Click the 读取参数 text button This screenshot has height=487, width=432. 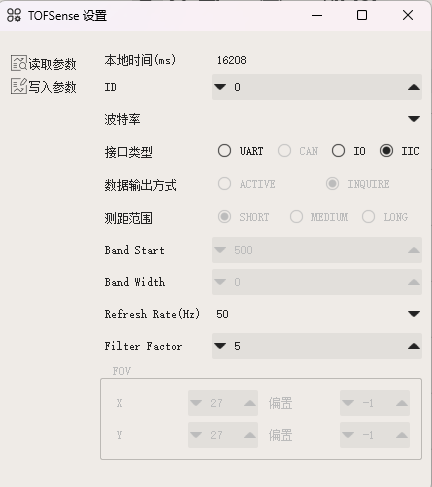[x=52, y=64]
